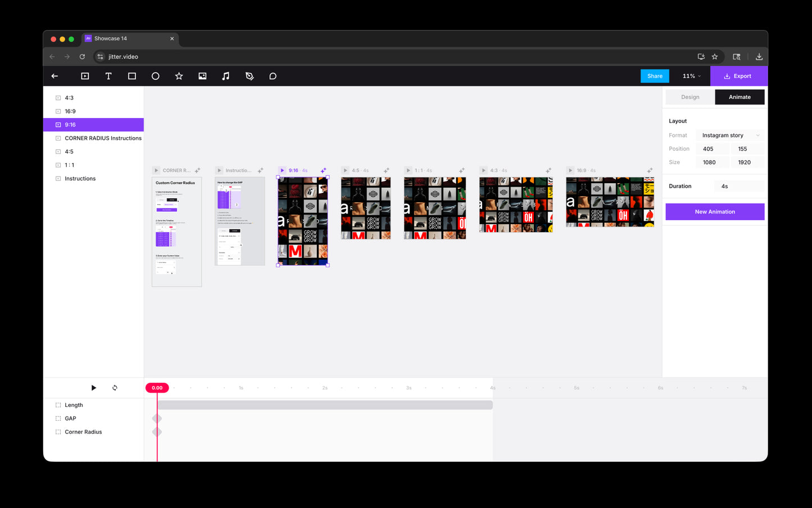Image resolution: width=812 pixels, height=508 pixels.
Task: Select the Ellipse shape tool
Action: (156, 76)
